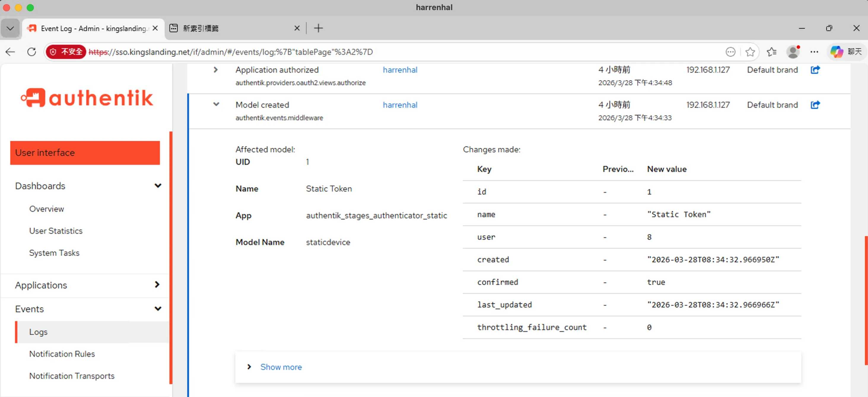
Task: Open harrenhal user link for Model created
Action: (x=400, y=105)
